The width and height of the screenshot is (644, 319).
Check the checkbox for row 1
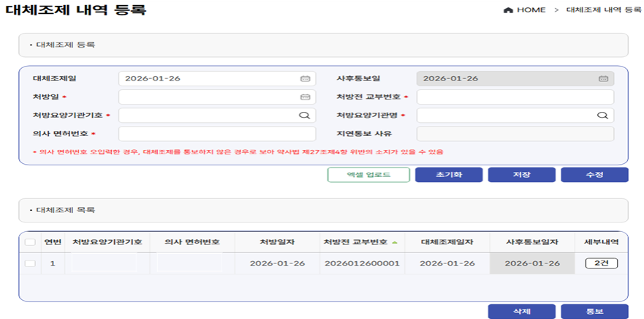point(30,263)
